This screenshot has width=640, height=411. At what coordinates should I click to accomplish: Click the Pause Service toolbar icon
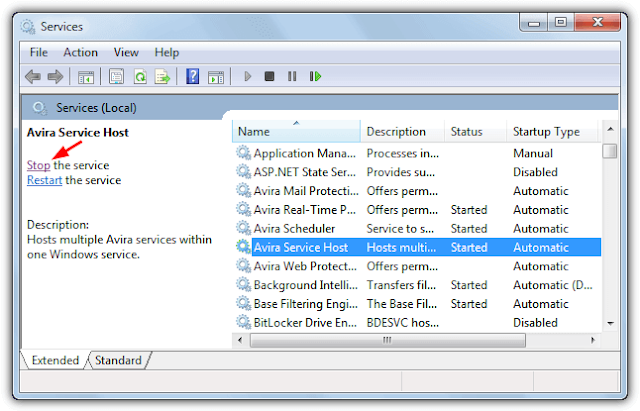pos(292,76)
